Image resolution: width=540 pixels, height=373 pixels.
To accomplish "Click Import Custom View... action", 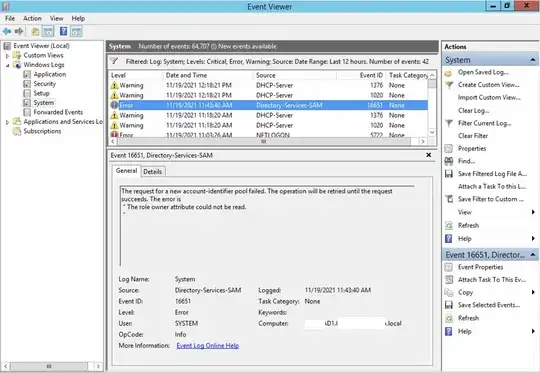I will (x=489, y=98).
